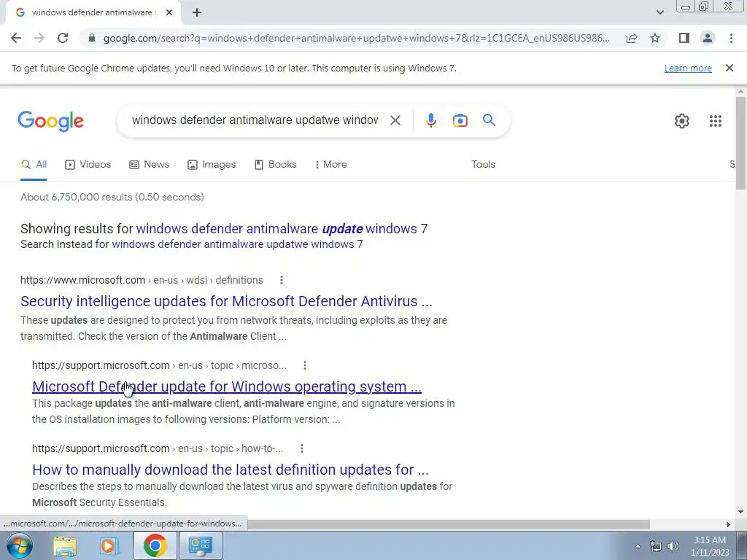Viewport: 747px width, 560px height.
Task: Bookmark this page with the star
Action: 655,38
